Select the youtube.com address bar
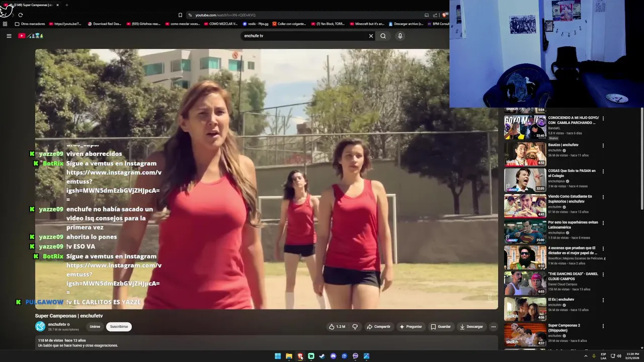The width and height of the screenshot is (644, 362). [x=304, y=15]
